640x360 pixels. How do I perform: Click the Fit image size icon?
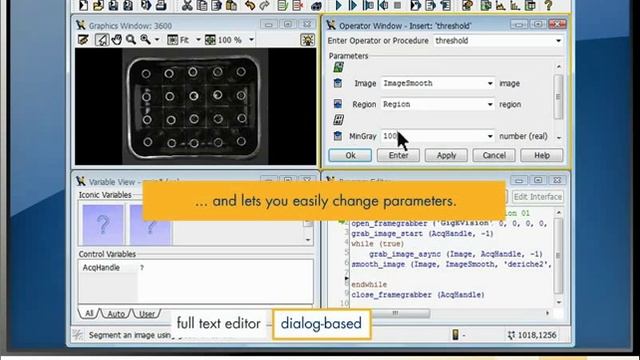173,40
